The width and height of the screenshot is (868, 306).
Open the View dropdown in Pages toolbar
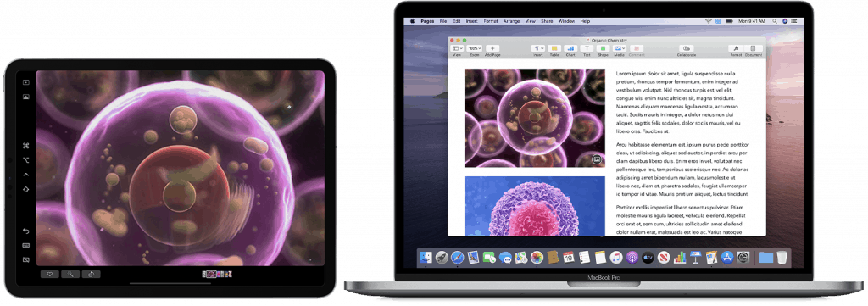click(x=457, y=48)
